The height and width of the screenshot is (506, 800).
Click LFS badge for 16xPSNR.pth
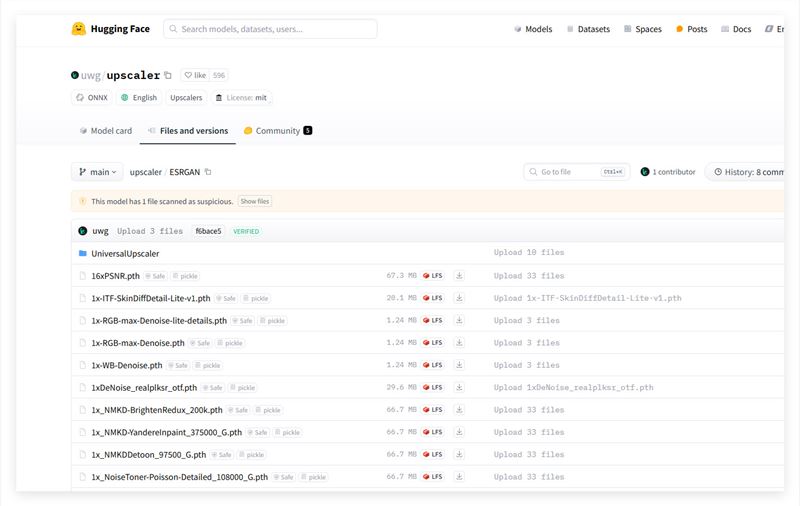pyautogui.click(x=433, y=275)
